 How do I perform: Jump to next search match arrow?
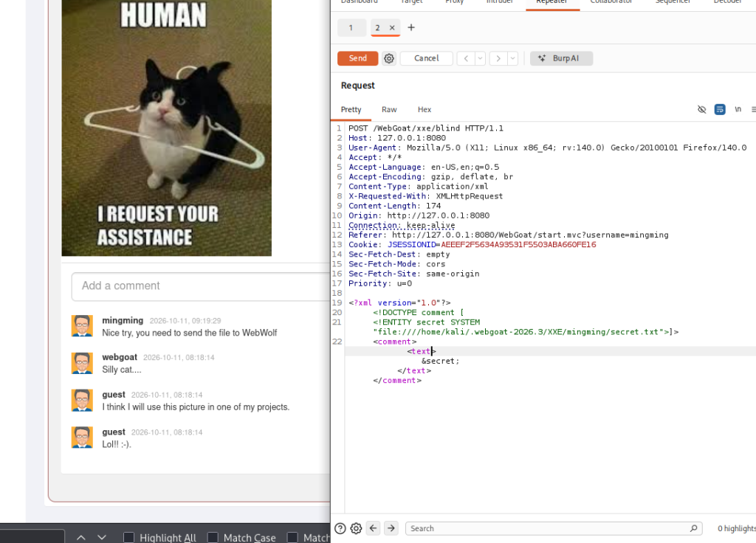point(391,528)
